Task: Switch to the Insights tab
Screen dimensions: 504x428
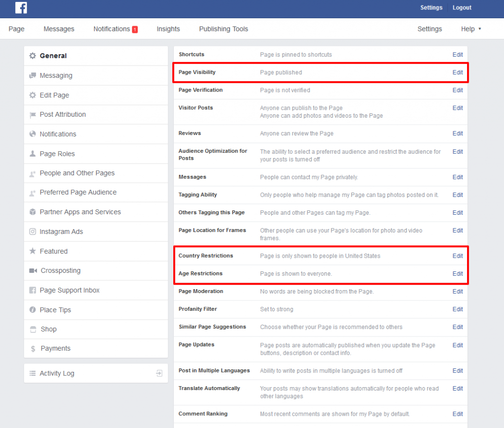Action: point(168,29)
